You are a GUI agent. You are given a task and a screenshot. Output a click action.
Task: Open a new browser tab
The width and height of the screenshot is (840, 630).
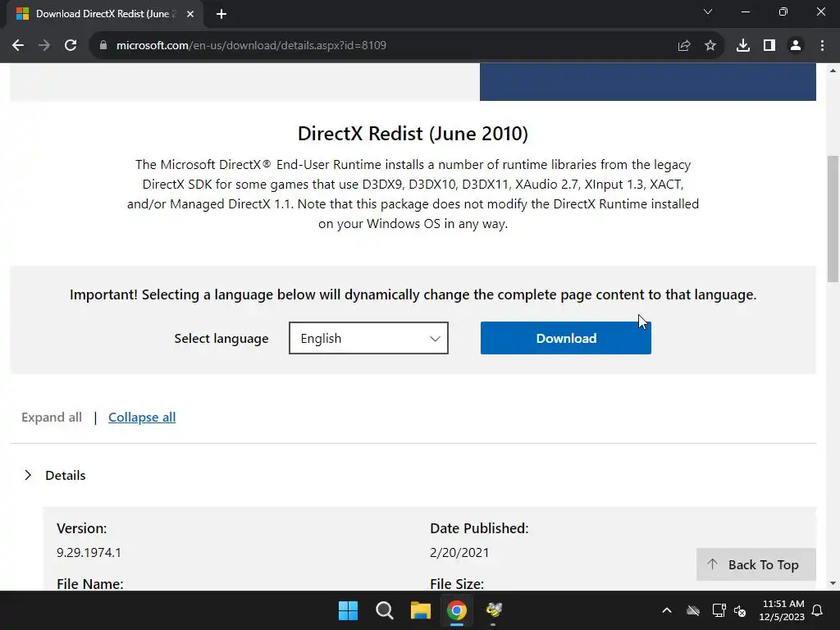coord(221,14)
